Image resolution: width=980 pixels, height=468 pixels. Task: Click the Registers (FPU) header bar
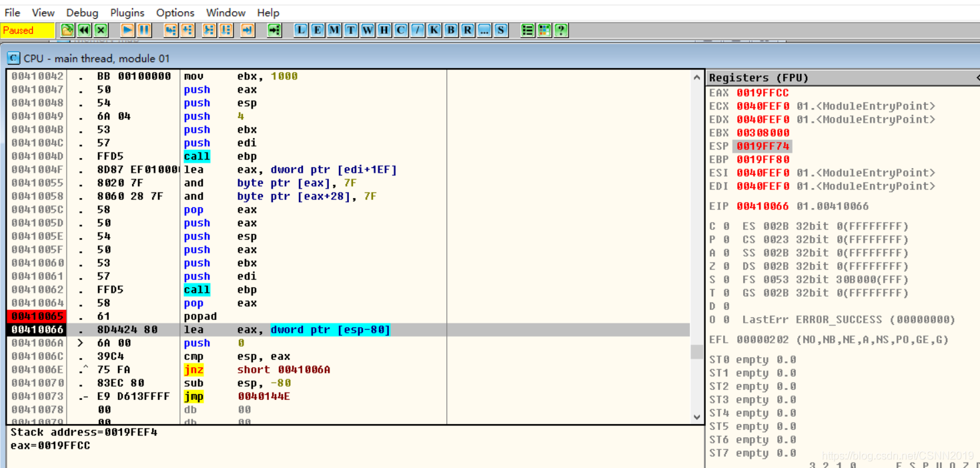tap(843, 78)
